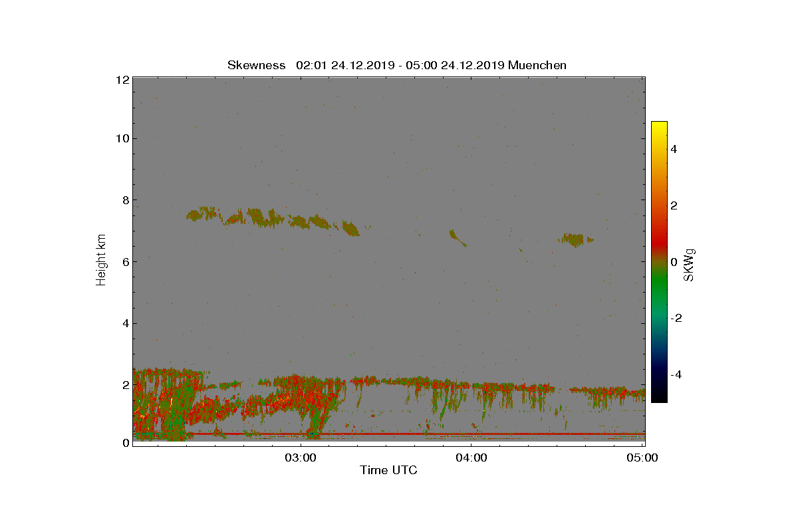Click the height axis tick label '2'
The width and height of the screenshot is (798, 532).
[x=124, y=386]
